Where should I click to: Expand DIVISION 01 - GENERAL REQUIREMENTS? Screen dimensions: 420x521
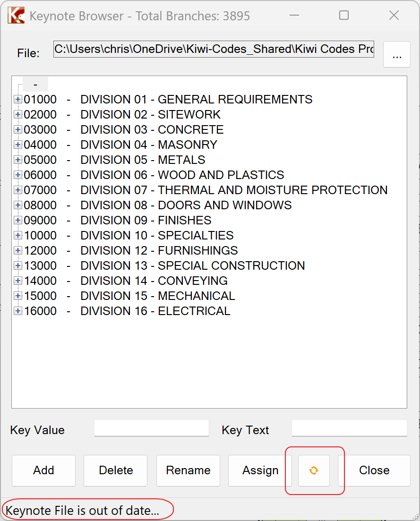(x=17, y=99)
